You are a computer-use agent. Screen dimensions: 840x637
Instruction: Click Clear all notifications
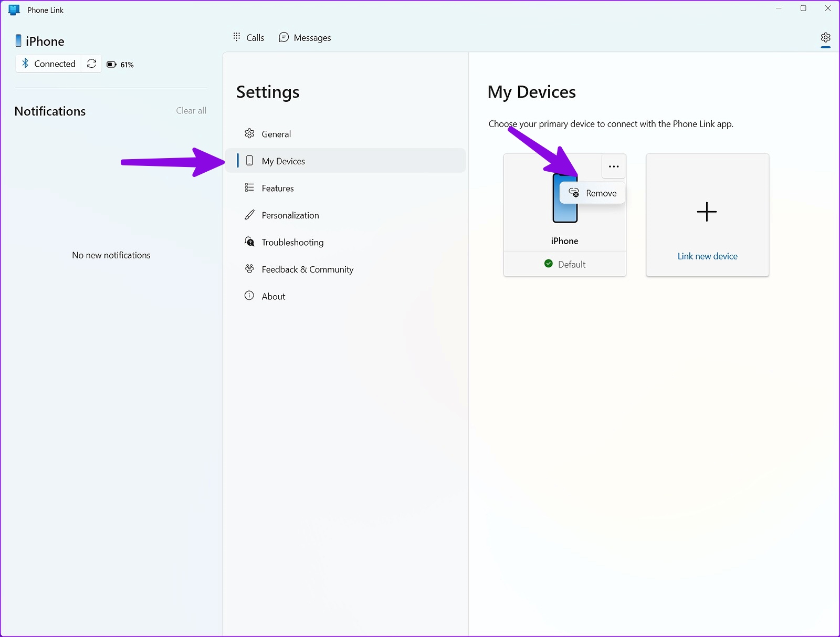(191, 110)
